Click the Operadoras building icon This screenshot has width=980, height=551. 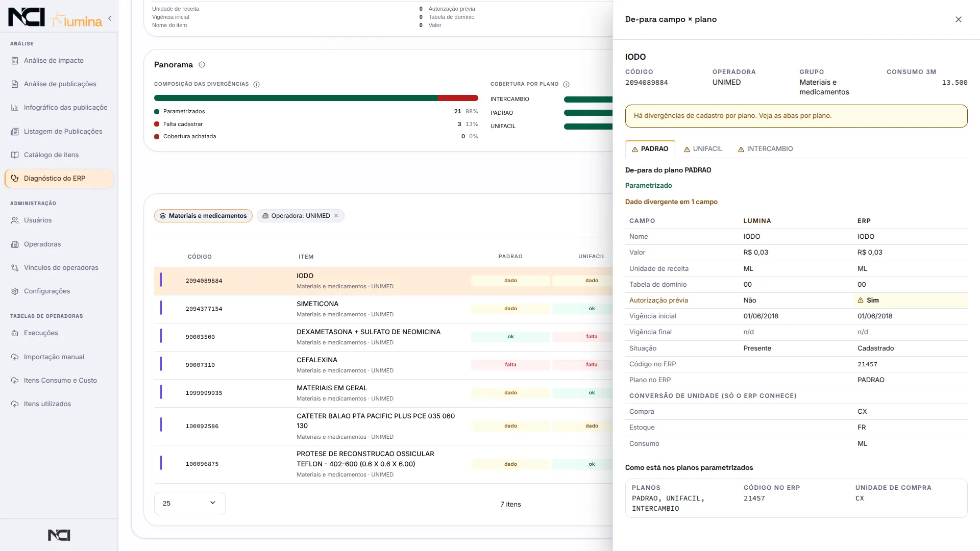tap(15, 244)
